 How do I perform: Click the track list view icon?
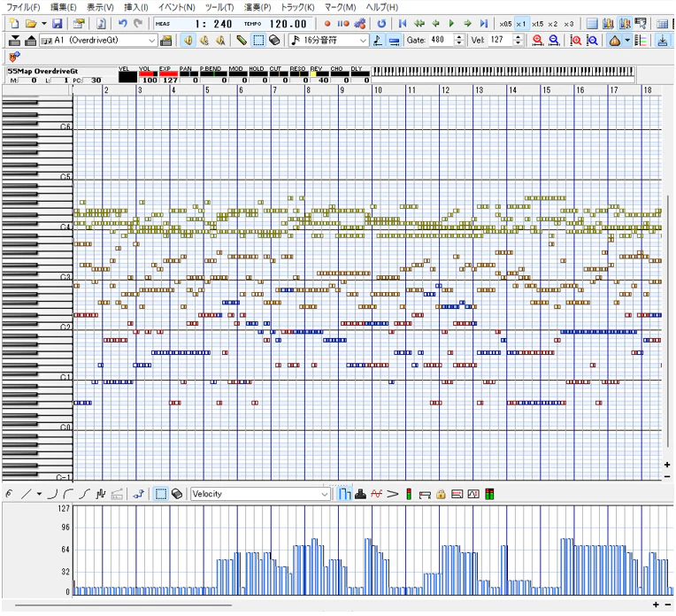point(592,24)
